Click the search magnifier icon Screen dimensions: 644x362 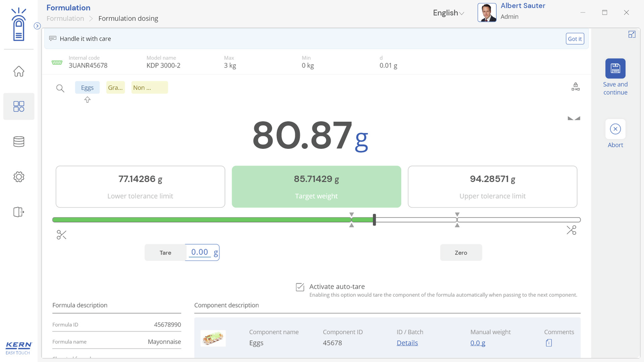60,88
